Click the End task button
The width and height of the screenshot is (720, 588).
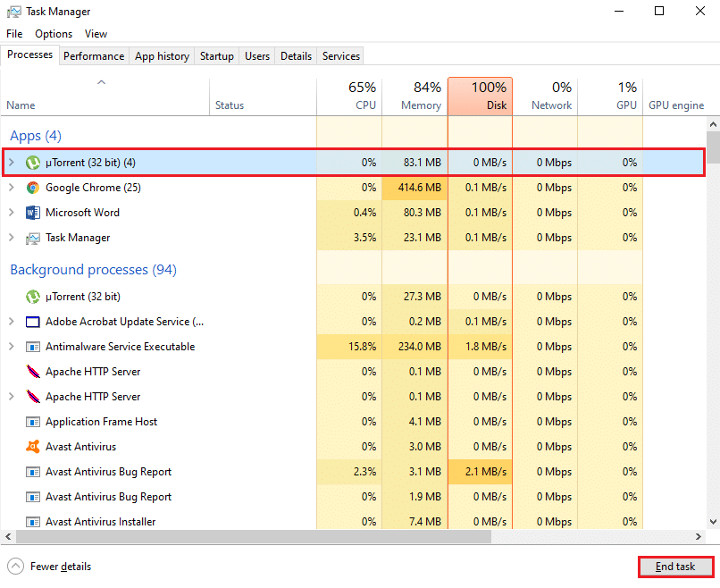[x=675, y=566]
